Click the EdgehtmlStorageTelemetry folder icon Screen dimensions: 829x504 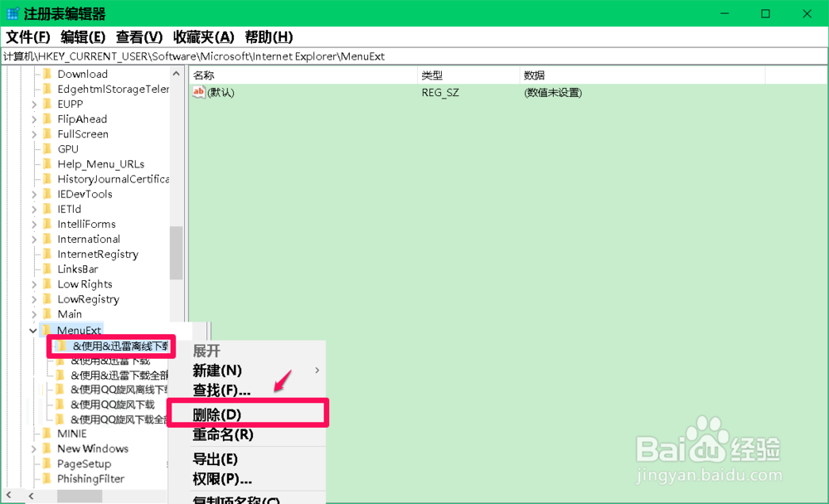click(47, 89)
